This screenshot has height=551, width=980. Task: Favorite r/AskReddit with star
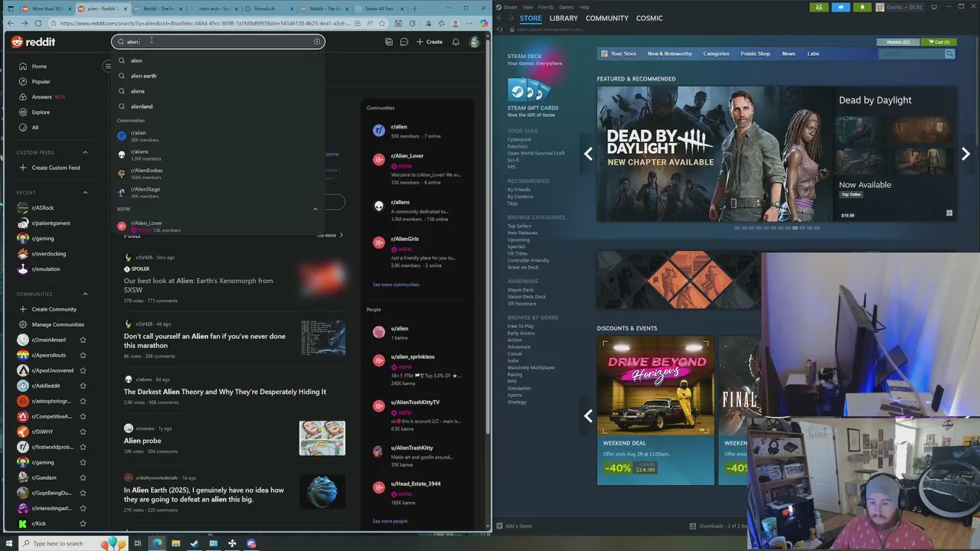click(x=83, y=386)
